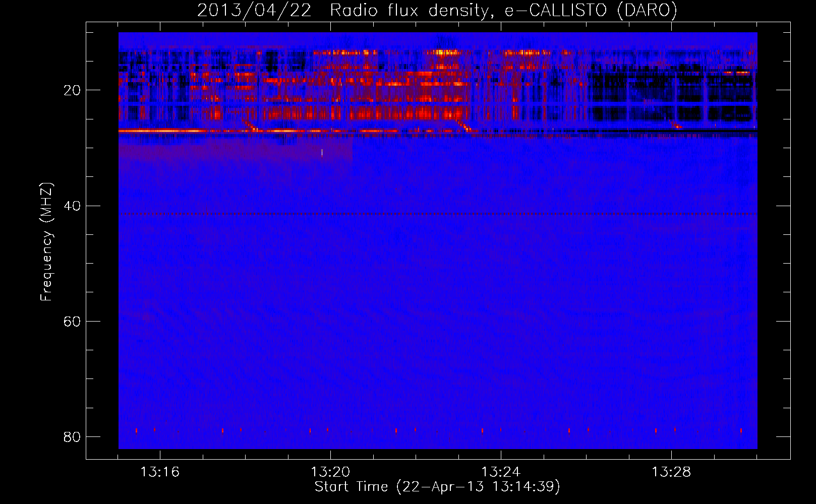Click the 13:24 time tick label
The width and height of the screenshot is (816, 504).
pos(501,472)
